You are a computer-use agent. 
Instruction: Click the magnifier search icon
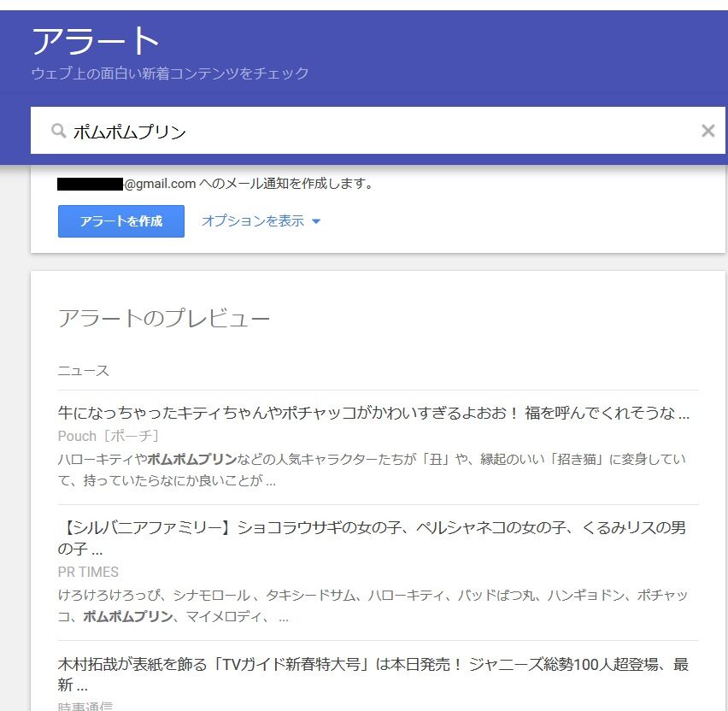[x=58, y=131]
